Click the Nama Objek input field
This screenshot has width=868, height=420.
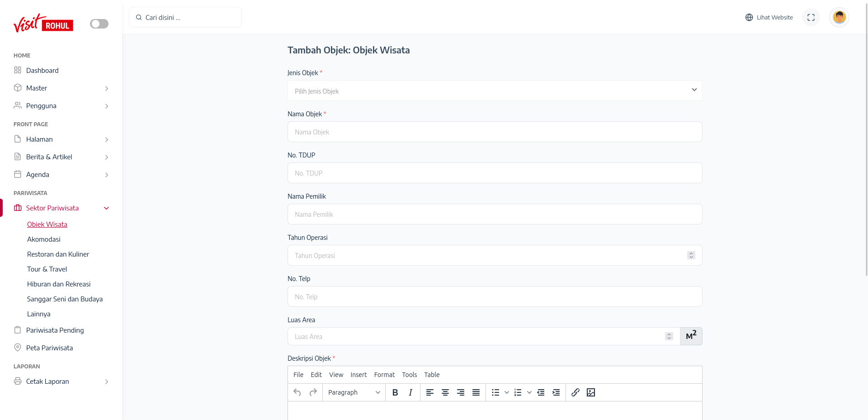tap(495, 132)
